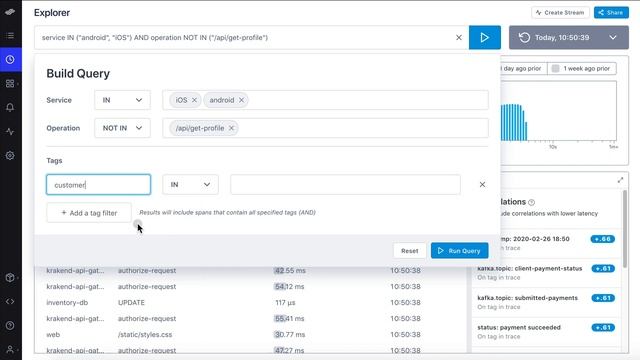
Task: Click the 117 µs span duration
Action: point(285,302)
